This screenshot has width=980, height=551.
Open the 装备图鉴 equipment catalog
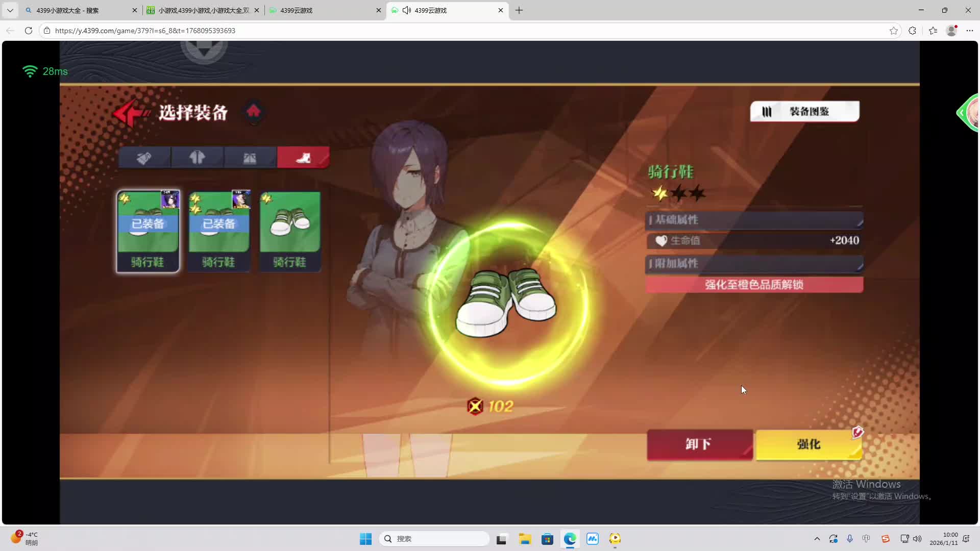pos(804,111)
